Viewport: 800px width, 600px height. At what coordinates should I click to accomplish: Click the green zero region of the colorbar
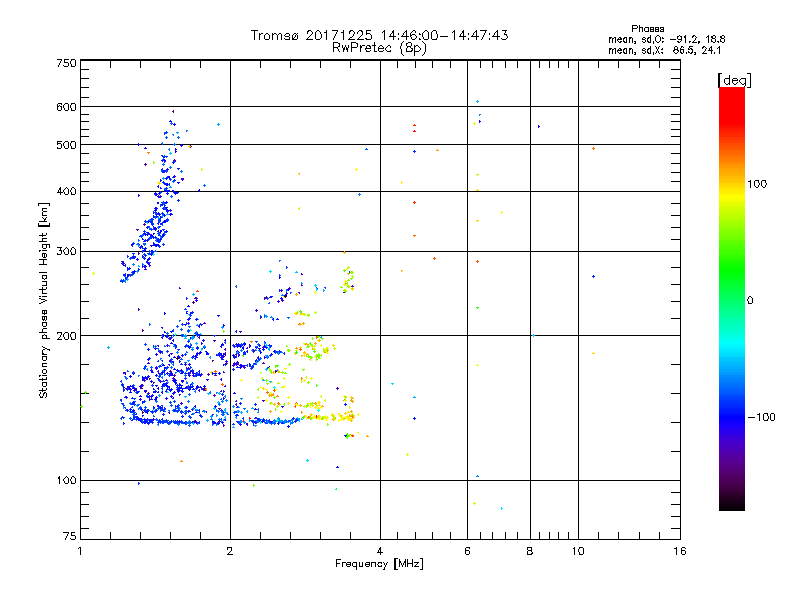tap(732, 300)
